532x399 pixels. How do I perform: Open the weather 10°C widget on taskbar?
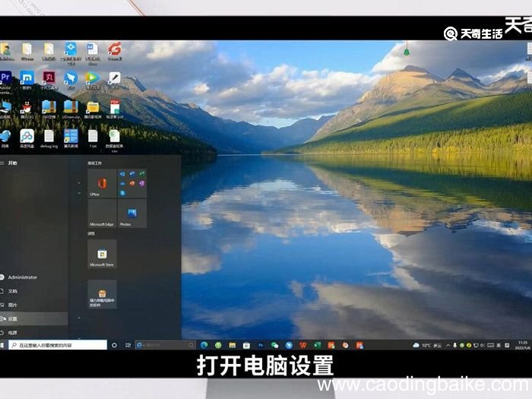427,345
